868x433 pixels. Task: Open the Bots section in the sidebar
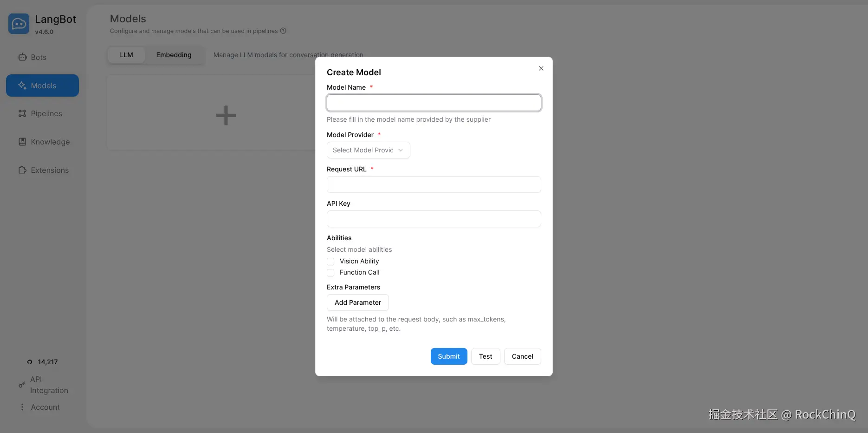[39, 57]
